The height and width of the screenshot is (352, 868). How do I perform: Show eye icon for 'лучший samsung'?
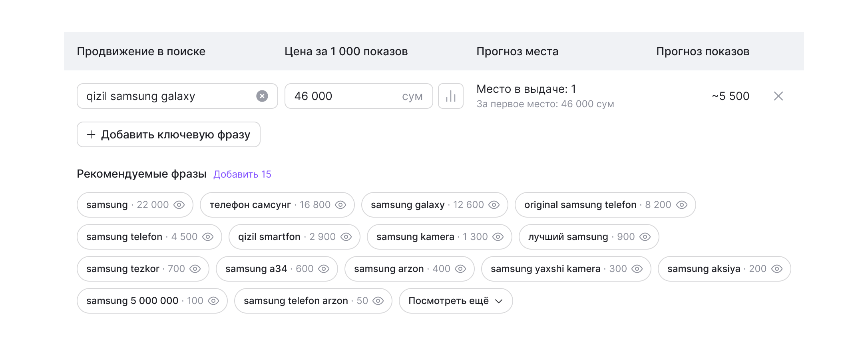click(x=645, y=237)
